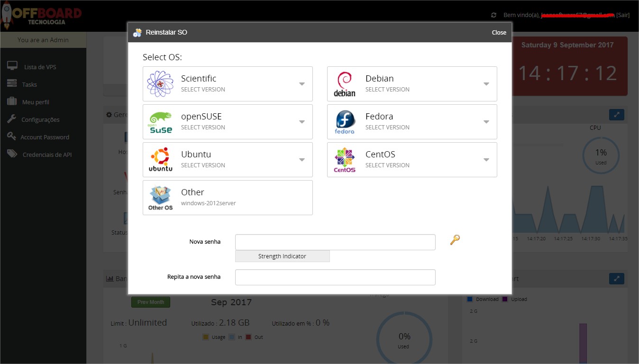639x364 pixels.
Task: Click the expand arrows button on download chart panel
Action: pyautogui.click(x=616, y=279)
